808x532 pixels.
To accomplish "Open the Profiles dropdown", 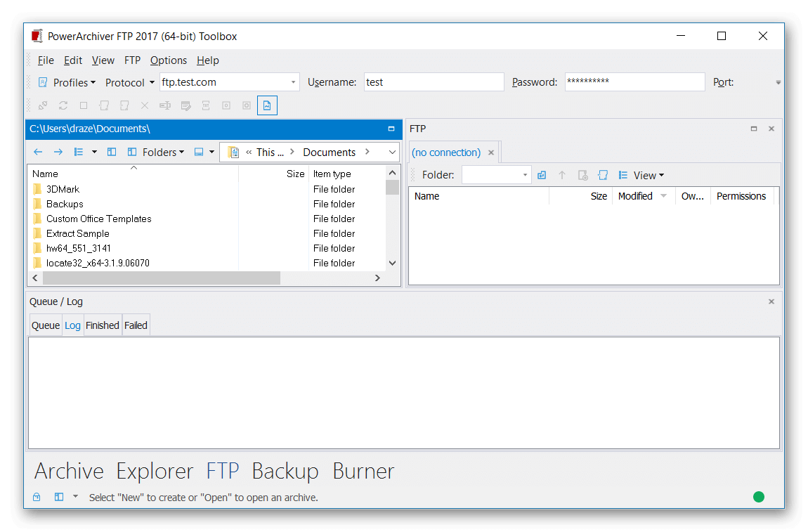I will (x=67, y=82).
